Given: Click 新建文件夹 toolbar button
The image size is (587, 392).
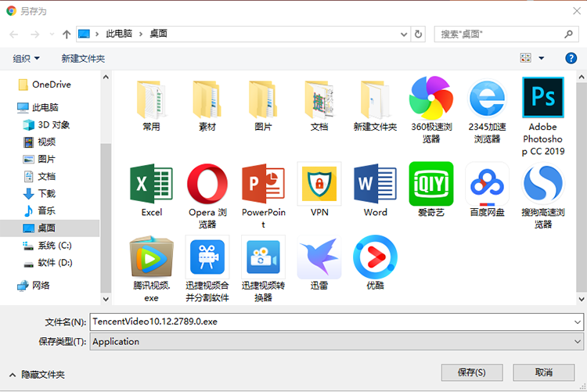Looking at the screenshot, I should coord(83,59).
